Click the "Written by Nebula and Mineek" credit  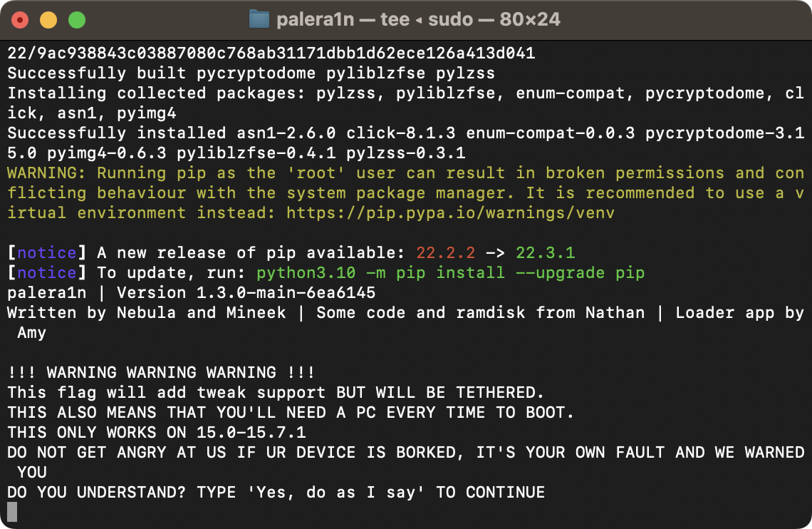(x=146, y=312)
